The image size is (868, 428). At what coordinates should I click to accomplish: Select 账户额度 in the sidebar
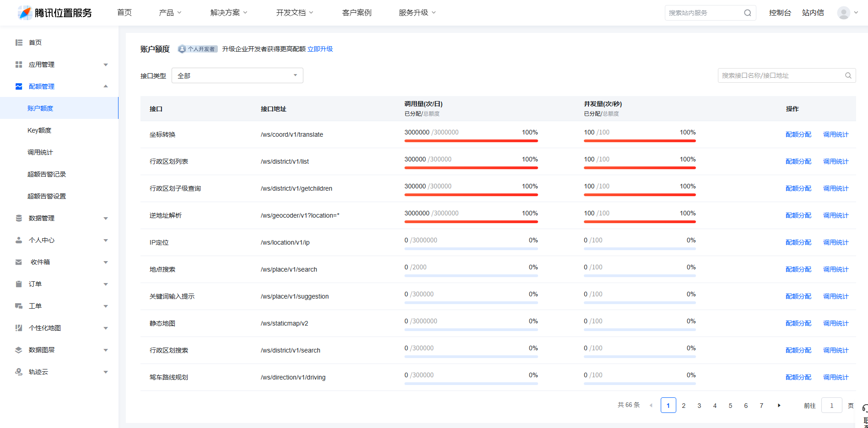pos(59,108)
